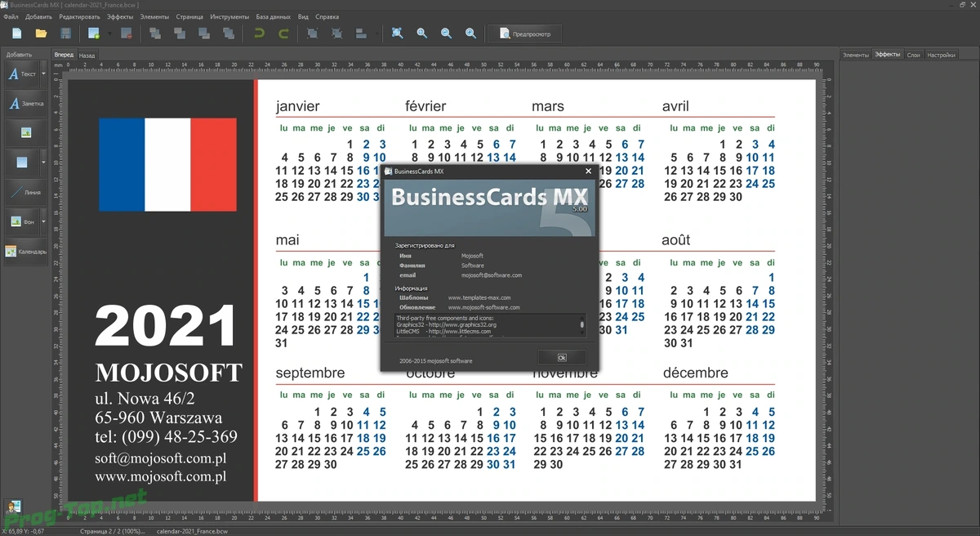Close the BusinessCards MX about dialog

tap(588, 171)
